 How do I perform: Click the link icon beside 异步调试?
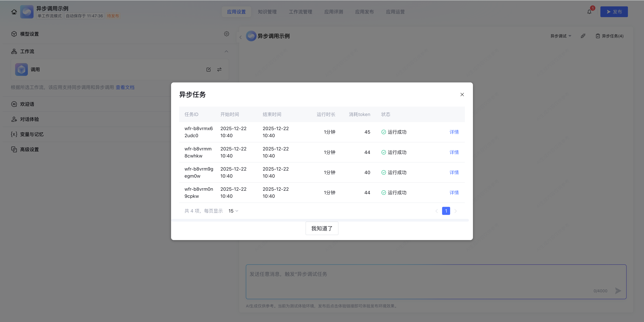(x=583, y=36)
